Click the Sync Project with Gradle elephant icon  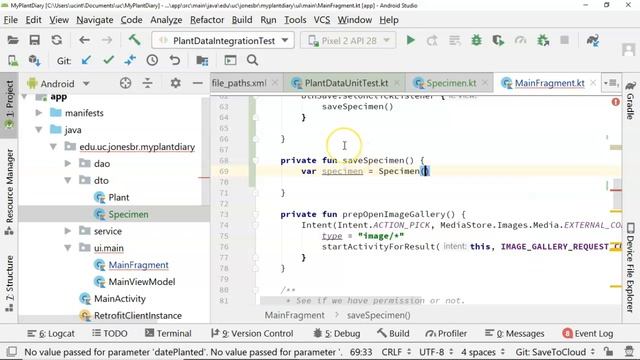(x=593, y=40)
